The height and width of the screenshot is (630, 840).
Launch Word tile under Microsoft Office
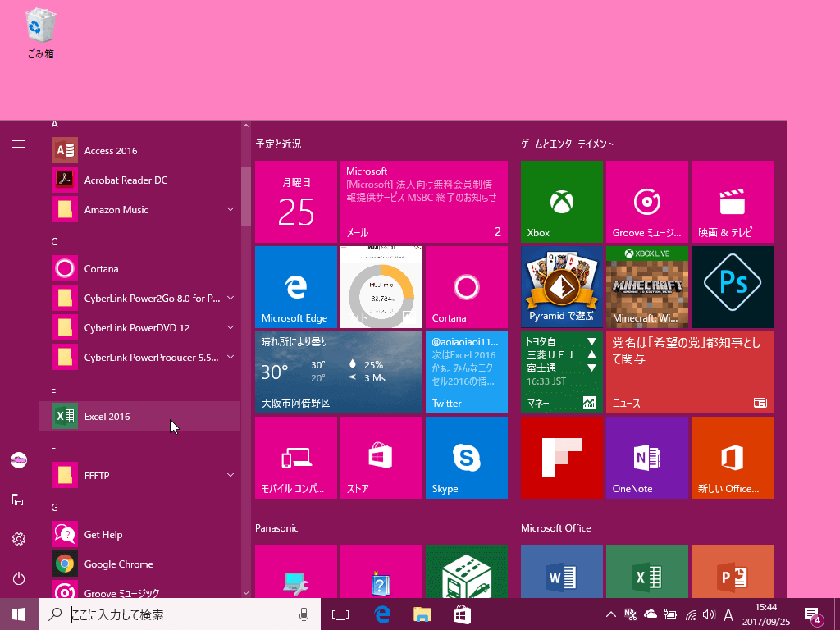point(562,571)
